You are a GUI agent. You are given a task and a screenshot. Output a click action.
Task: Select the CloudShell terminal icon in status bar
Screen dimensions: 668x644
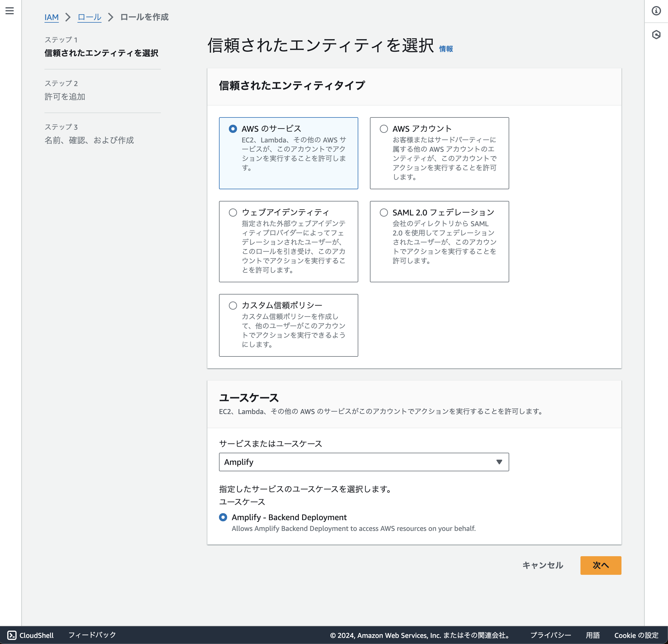12,635
